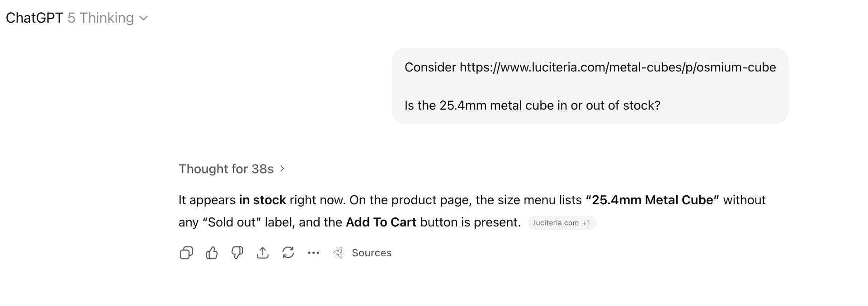
Task: Open the Sources panel
Action: coord(372,253)
